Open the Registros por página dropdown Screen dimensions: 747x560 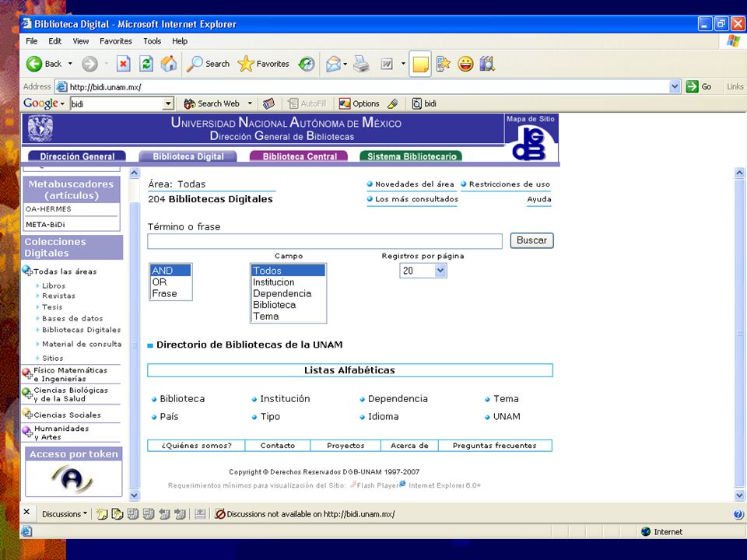tap(440, 271)
